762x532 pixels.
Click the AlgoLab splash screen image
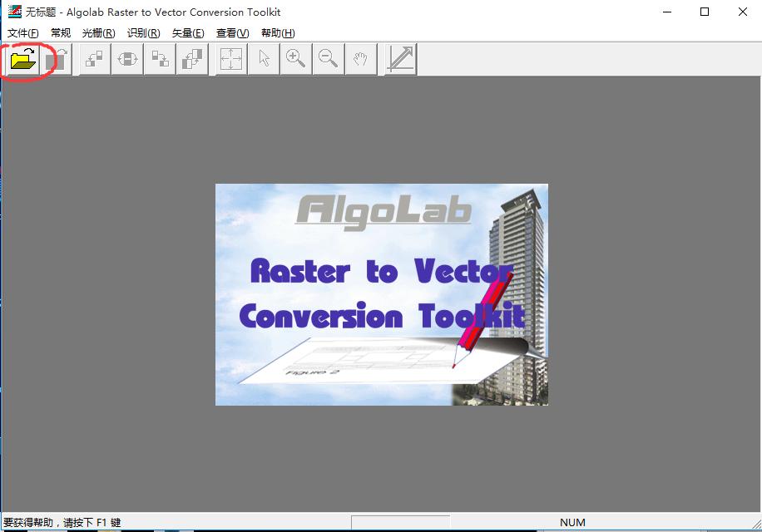pos(381,293)
